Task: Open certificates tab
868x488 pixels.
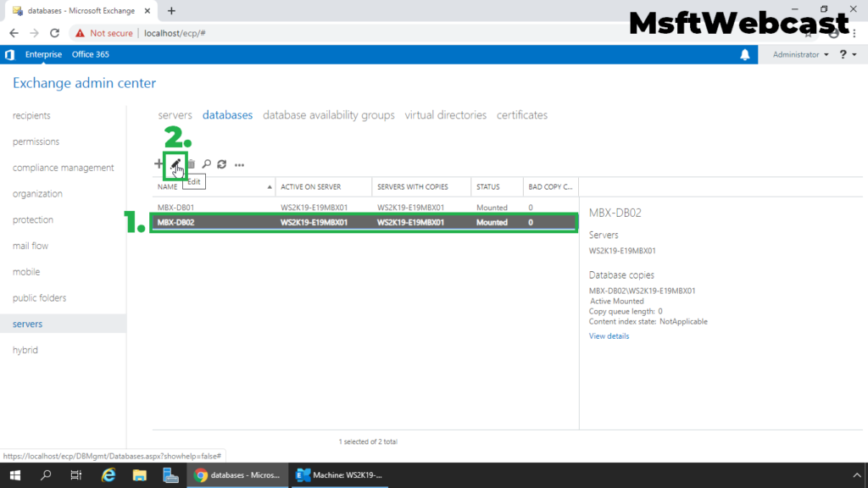Action: (x=522, y=115)
